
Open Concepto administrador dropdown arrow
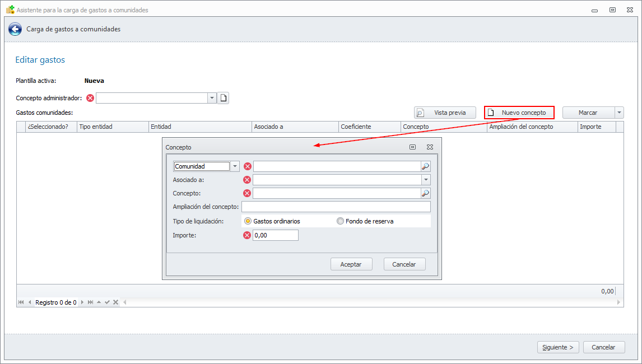212,98
